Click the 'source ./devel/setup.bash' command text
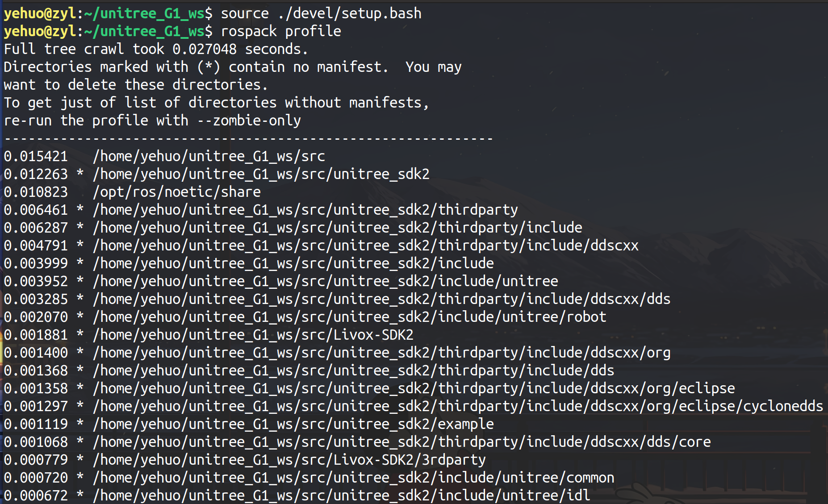Image resolution: width=828 pixels, height=504 pixels. point(321,13)
